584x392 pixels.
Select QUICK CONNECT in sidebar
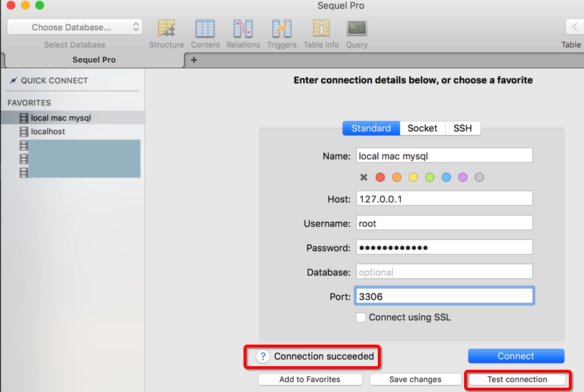click(x=54, y=81)
